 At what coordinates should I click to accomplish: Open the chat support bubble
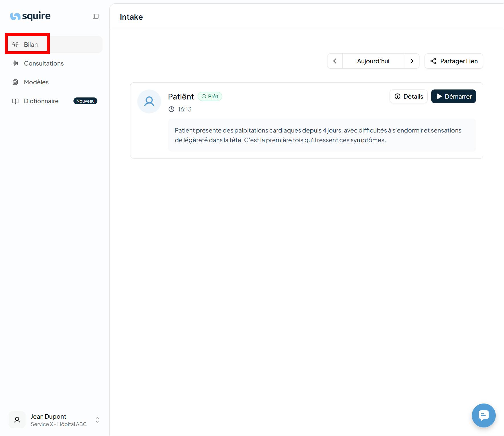(483, 415)
